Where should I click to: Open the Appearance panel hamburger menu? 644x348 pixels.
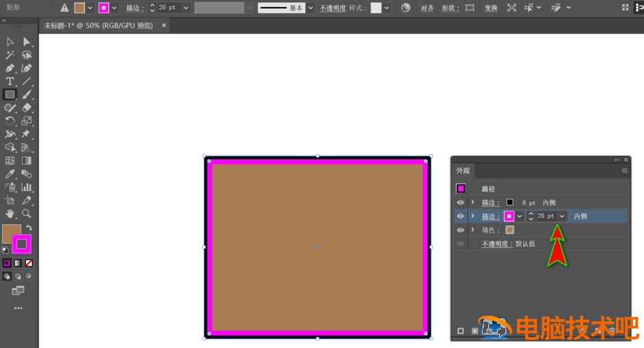tap(624, 170)
